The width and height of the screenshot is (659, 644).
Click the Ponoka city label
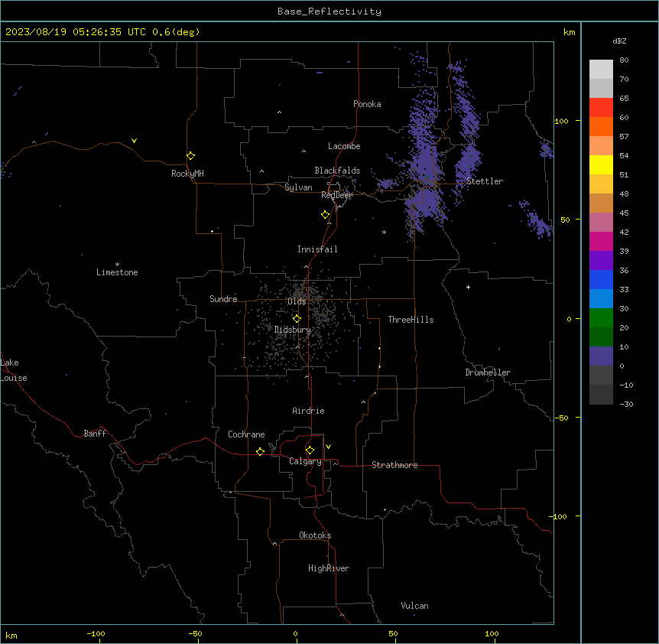pyautogui.click(x=367, y=104)
